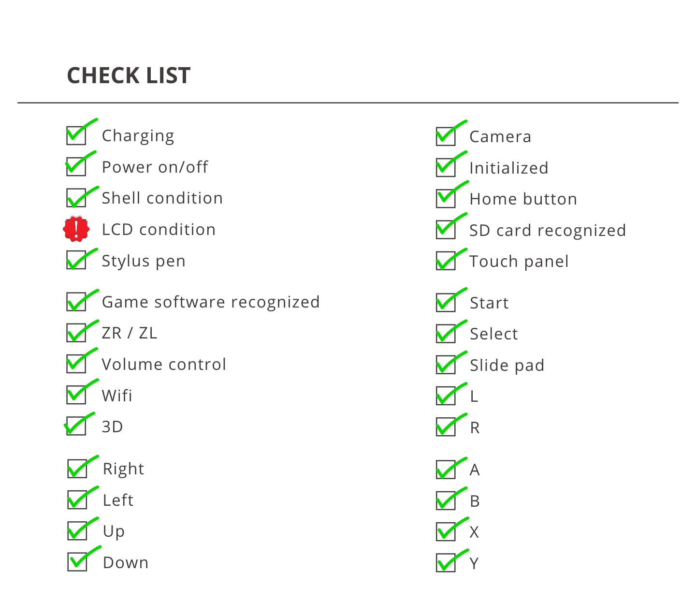Click the LCD condition label text
Image resolution: width=696 pixels, height=616 pixels.
pyautogui.click(x=159, y=230)
